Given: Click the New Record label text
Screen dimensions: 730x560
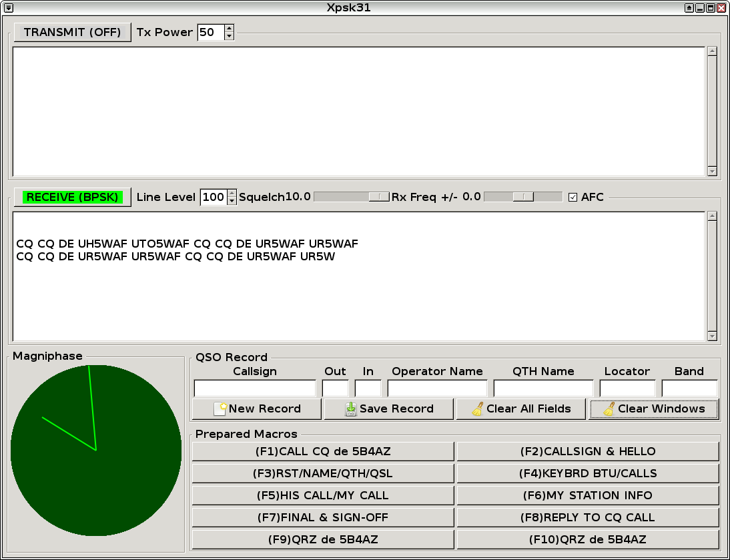Looking at the screenshot, I should pos(264,408).
